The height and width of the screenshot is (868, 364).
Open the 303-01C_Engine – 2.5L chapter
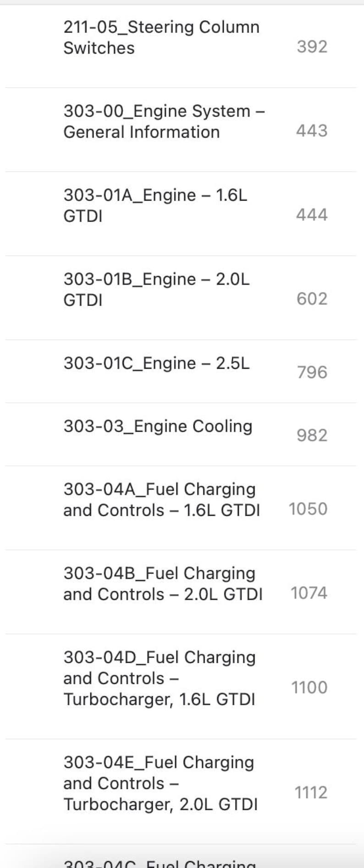pyautogui.click(x=156, y=363)
